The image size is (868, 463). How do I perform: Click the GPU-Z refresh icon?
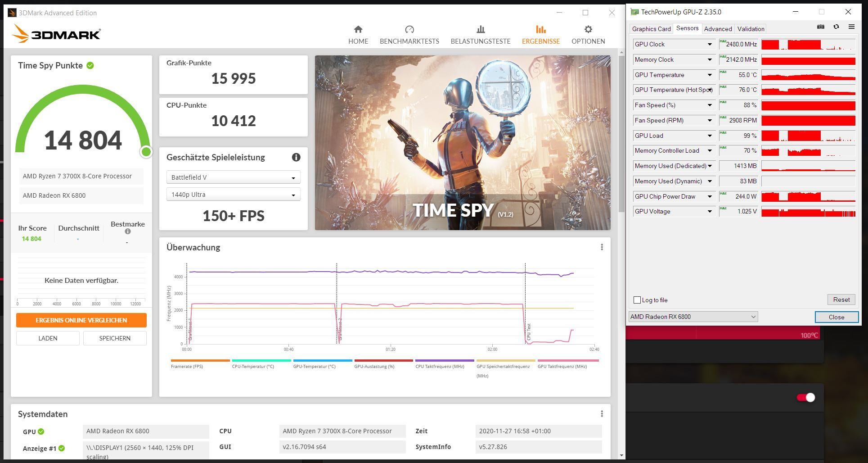836,27
